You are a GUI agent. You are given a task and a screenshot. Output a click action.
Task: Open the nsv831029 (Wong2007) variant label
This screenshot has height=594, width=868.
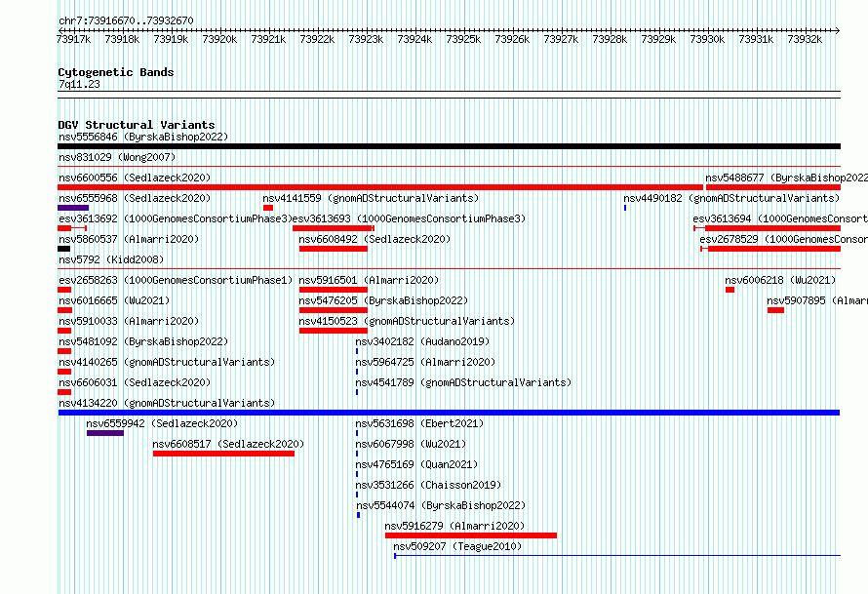(117, 157)
